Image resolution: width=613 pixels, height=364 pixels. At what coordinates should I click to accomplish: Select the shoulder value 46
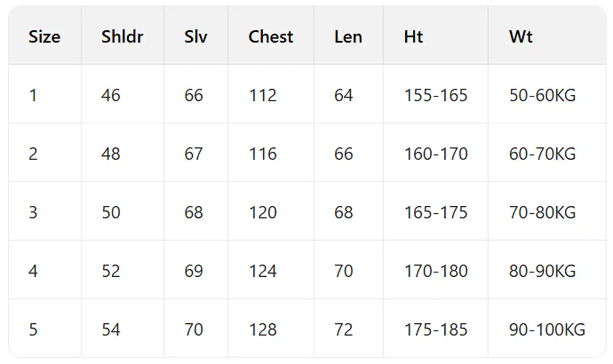click(111, 95)
